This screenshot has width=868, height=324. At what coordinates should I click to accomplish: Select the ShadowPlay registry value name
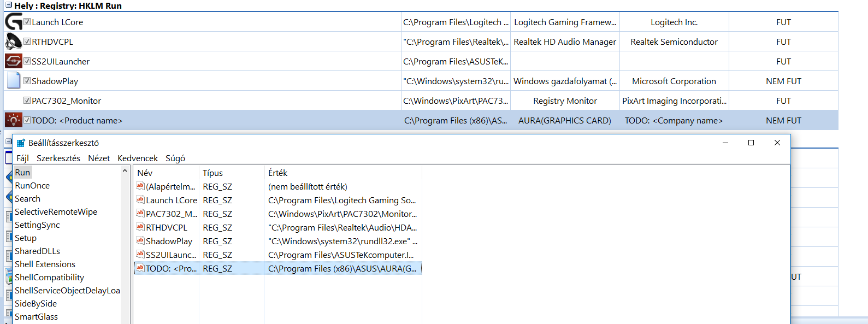click(x=169, y=241)
